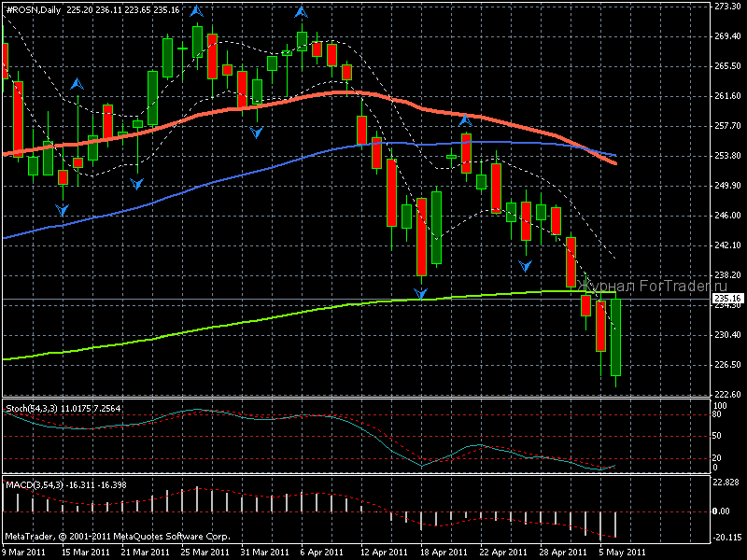
Task: Click the 235.16 current price marker
Action: click(727, 299)
